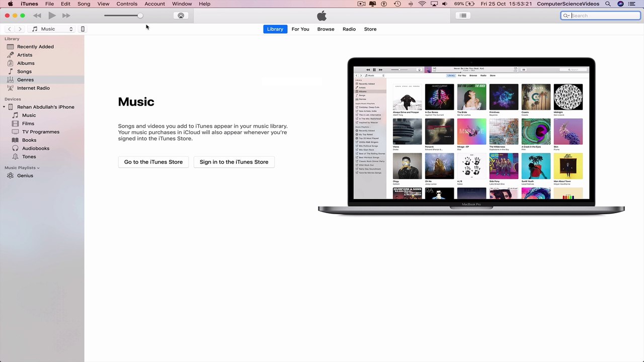
Task: Click Go to the iTunes Store button
Action: [153, 162]
